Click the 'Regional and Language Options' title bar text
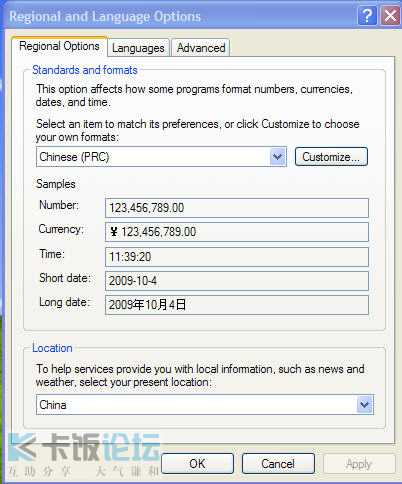 click(105, 16)
